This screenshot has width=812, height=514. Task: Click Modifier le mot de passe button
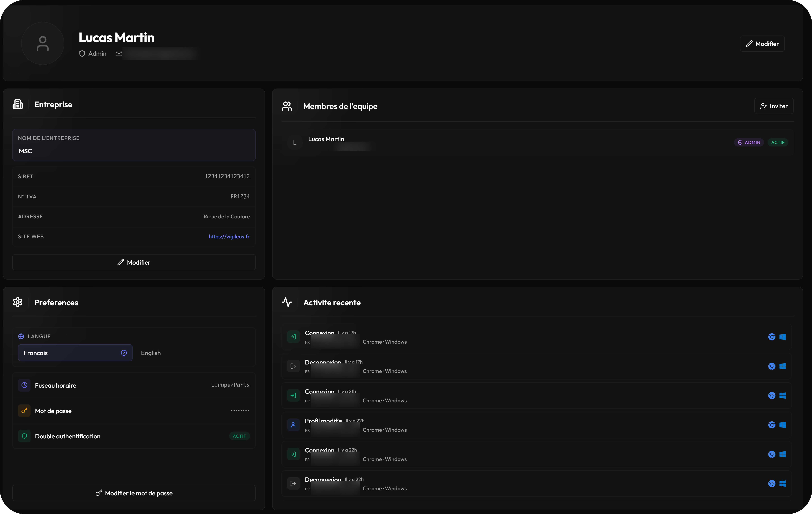(134, 493)
